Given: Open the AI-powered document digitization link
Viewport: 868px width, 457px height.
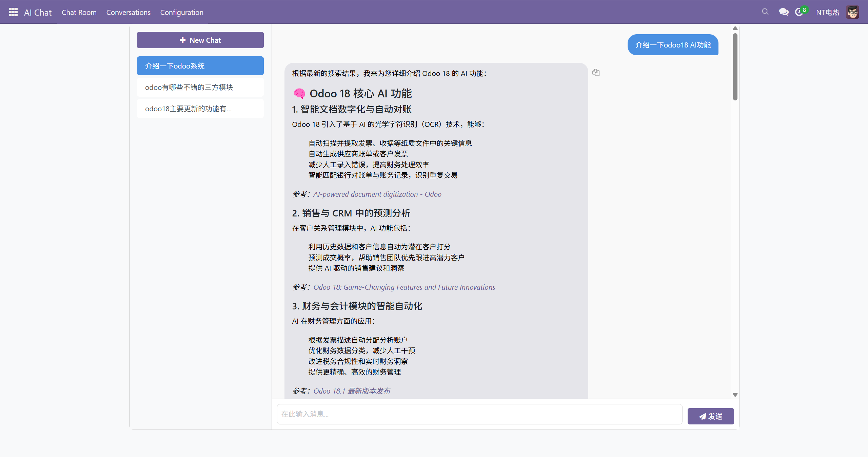Looking at the screenshot, I should (377, 194).
